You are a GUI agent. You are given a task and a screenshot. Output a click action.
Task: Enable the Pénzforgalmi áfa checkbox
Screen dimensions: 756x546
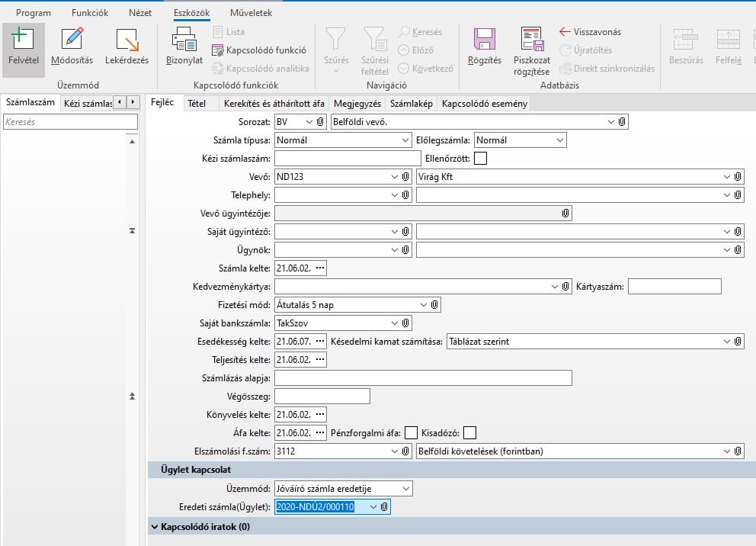point(411,433)
